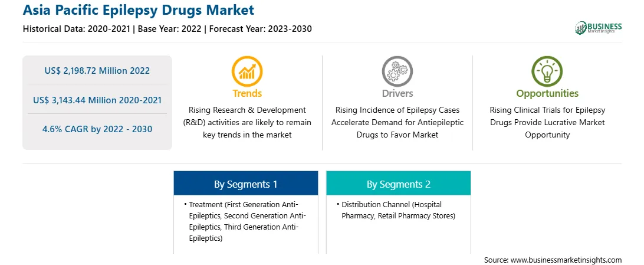Click the orange Trends chart icon

247,71
